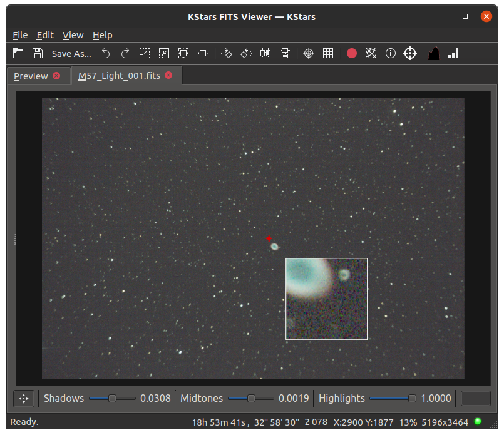Switch to the Preview tab

click(x=31, y=76)
